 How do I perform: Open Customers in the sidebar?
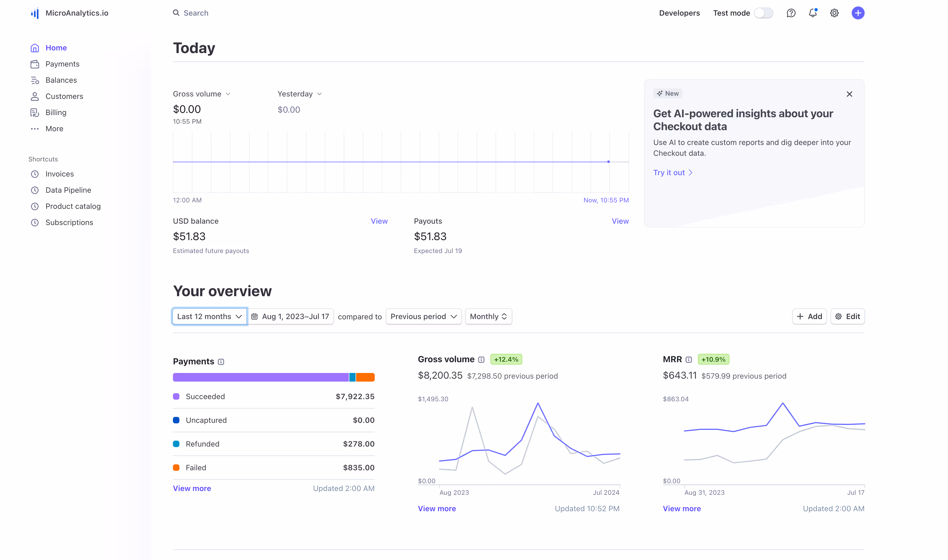64,96
